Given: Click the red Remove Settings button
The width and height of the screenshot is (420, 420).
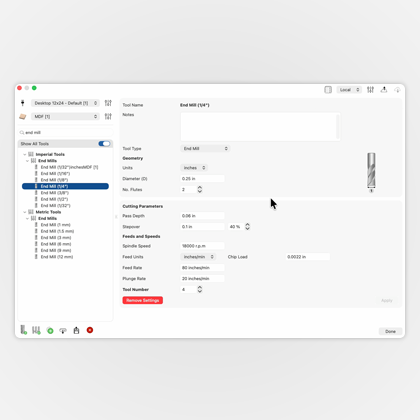Looking at the screenshot, I should click(143, 300).
